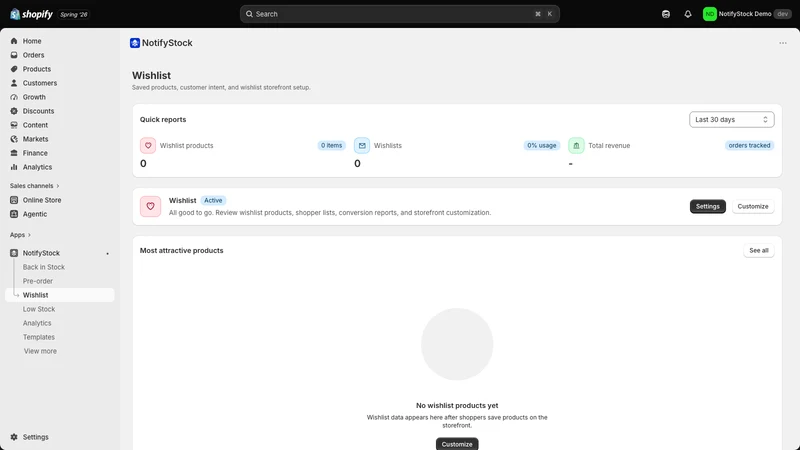Screen dimensions: 800x450
Task: Open the Last 30 days date range dropdown
Action: (x=731, y=119)
